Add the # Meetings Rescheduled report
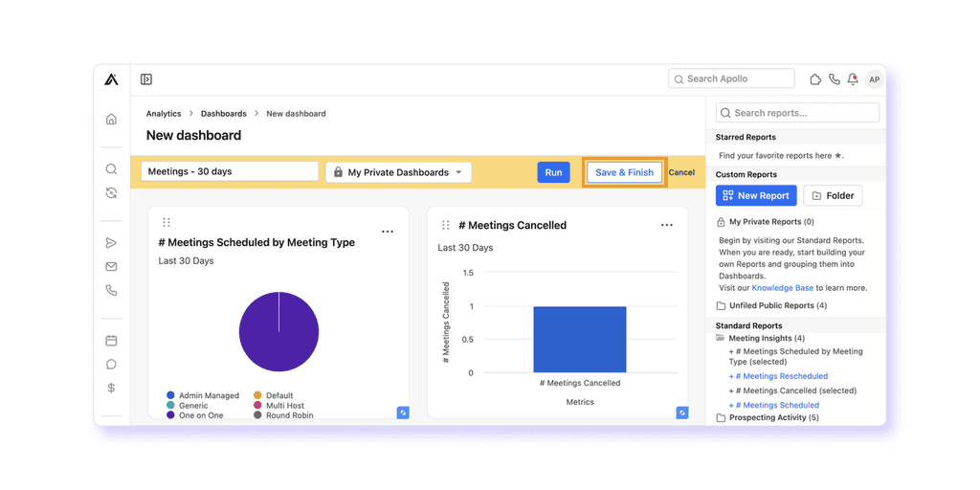The width and height of the screenshot is (980, 490). coord(779,376)
